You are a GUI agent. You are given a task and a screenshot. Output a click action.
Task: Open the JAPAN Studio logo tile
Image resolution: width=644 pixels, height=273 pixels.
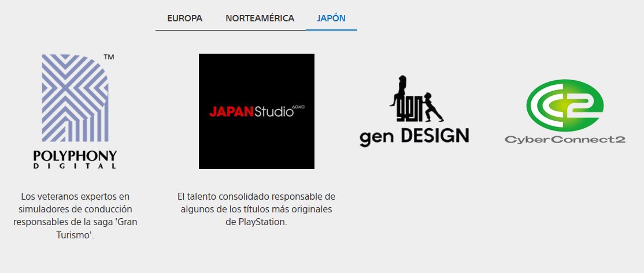[x=257, y=111]
